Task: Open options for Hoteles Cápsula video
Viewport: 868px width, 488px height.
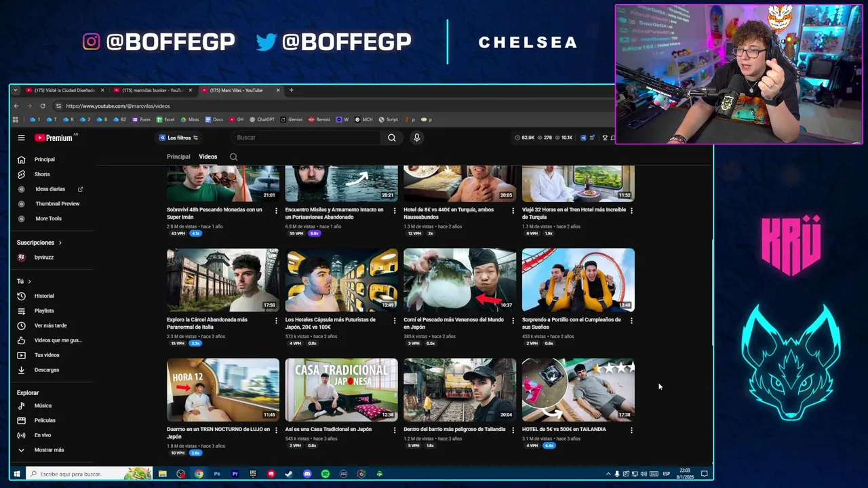Action: click(394, 321)
